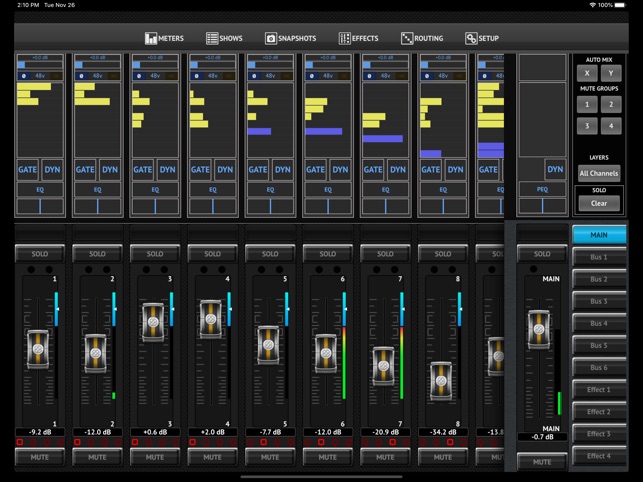
Task: Mute channel 2
Action: click(x=97, y=457)
